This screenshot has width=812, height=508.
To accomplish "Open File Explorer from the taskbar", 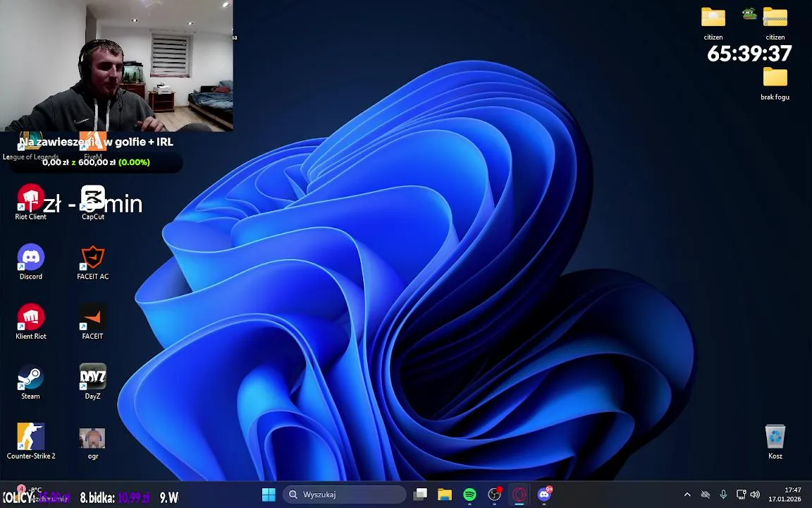I will tap(445, 495).
